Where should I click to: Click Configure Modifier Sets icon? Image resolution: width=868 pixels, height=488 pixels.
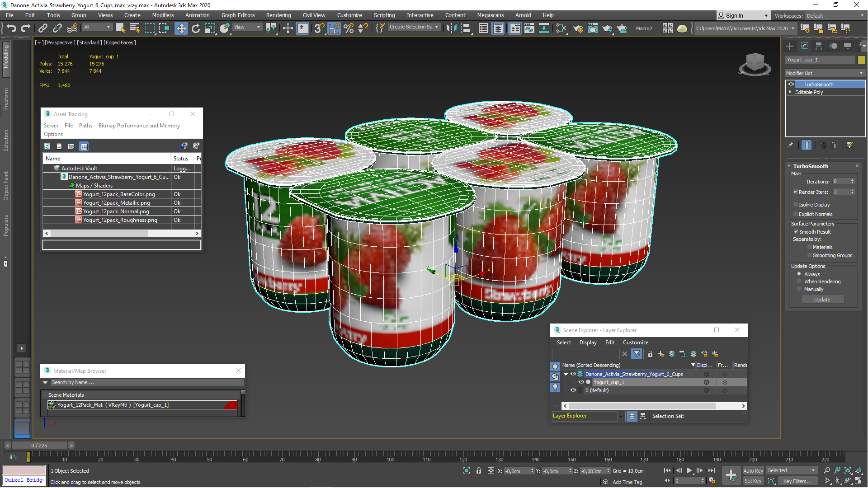(x=849, y=145)
